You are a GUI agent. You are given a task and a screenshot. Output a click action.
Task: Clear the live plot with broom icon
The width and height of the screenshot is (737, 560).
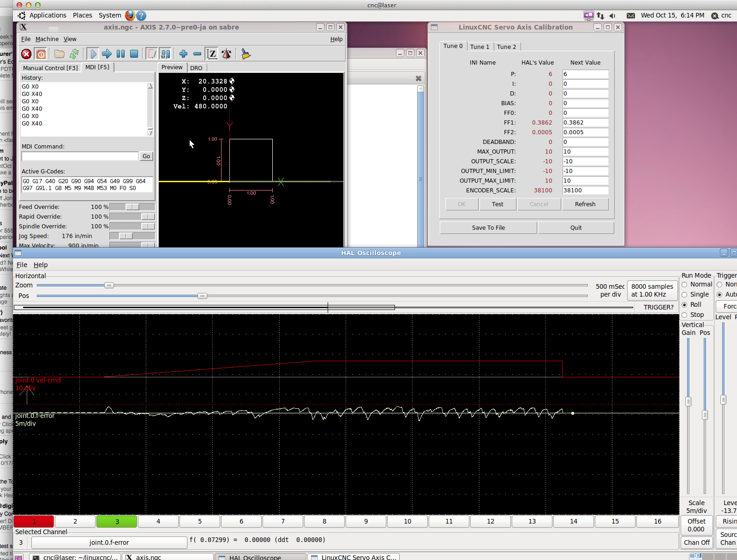(x=246, y=54)
